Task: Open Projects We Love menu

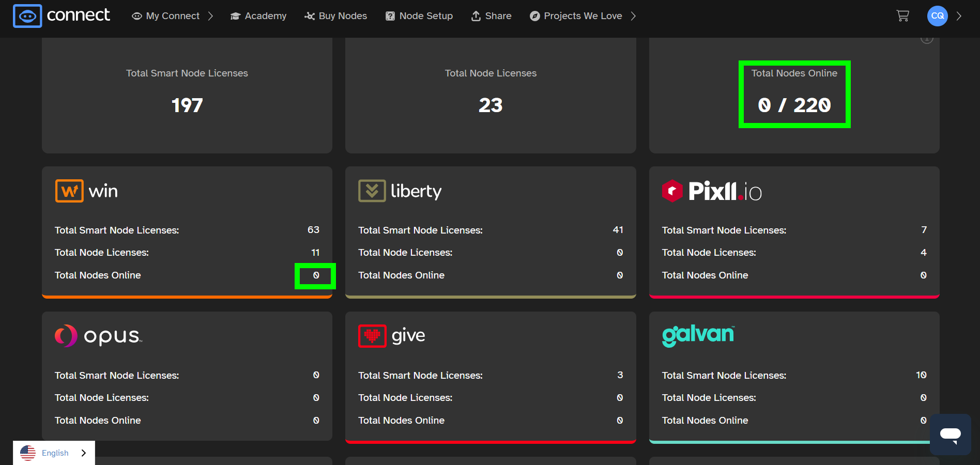Action: click(x=576, y=16)
